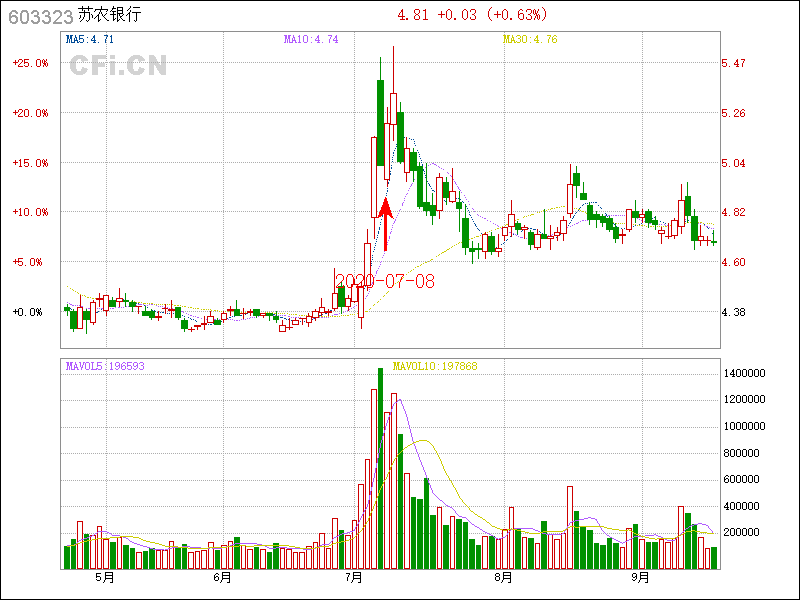Click the MA5:4.71 indicator label
The height and width of the screenshot is (600, 800).
[90, 40]
